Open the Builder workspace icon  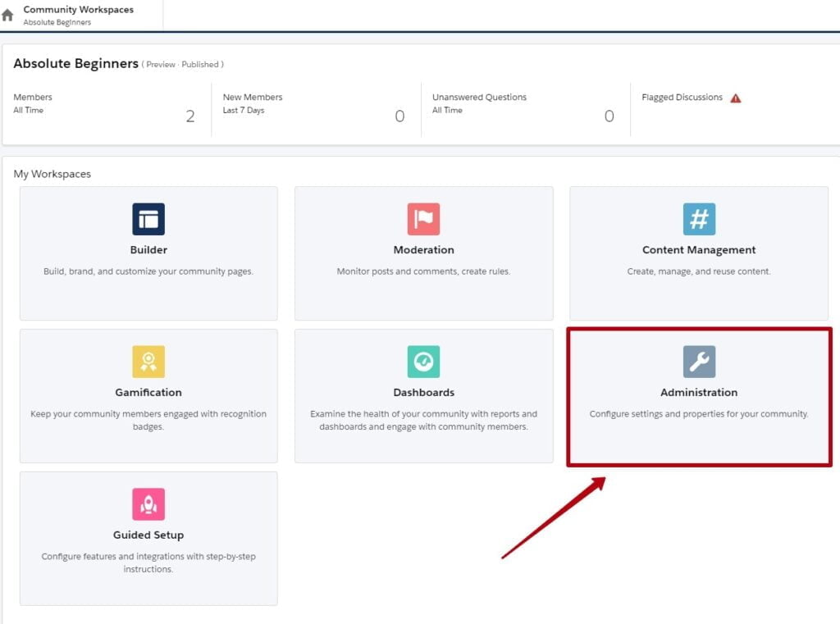pyautogui.click(x=148, y=219)
